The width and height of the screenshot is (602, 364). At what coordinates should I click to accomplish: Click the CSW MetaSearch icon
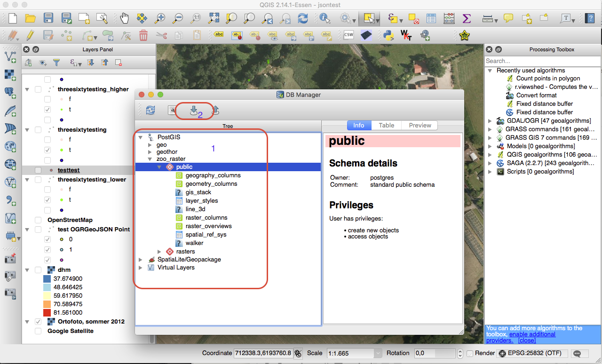(349, 35)
